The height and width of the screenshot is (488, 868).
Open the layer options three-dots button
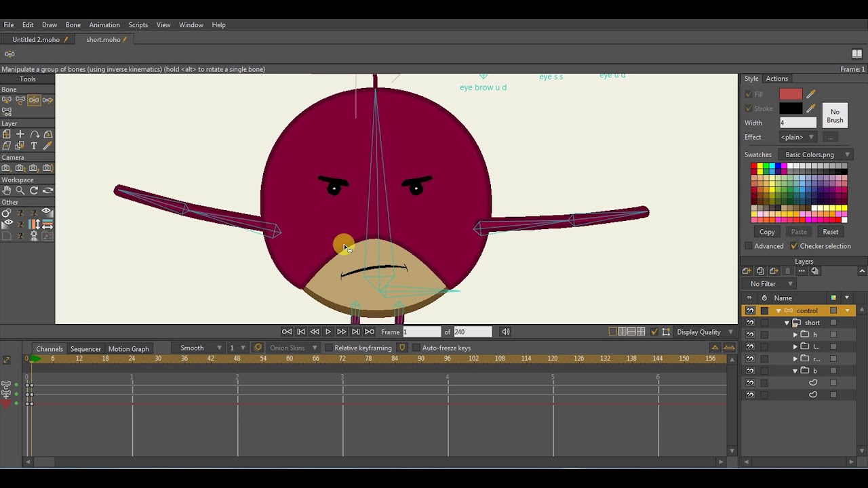[802, 271]
